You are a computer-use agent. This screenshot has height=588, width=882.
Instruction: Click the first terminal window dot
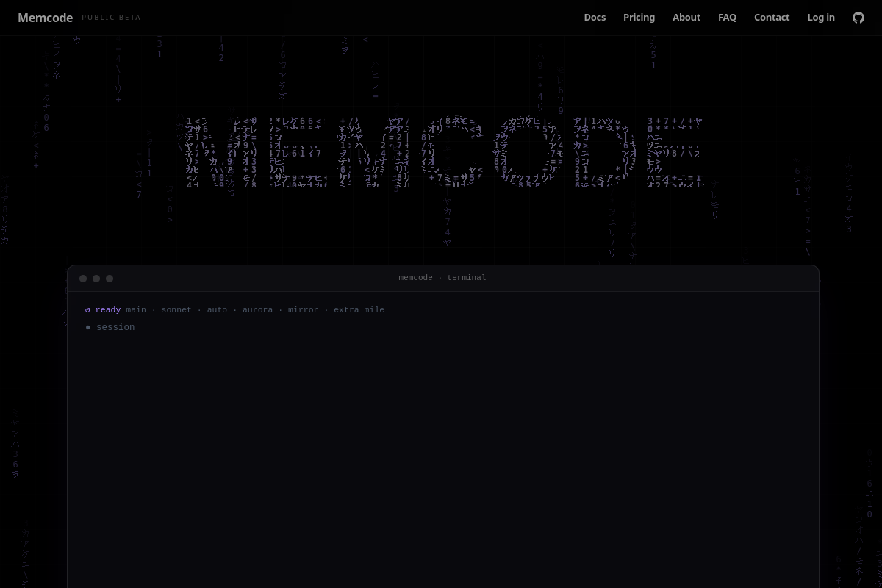tap(83, 279)
